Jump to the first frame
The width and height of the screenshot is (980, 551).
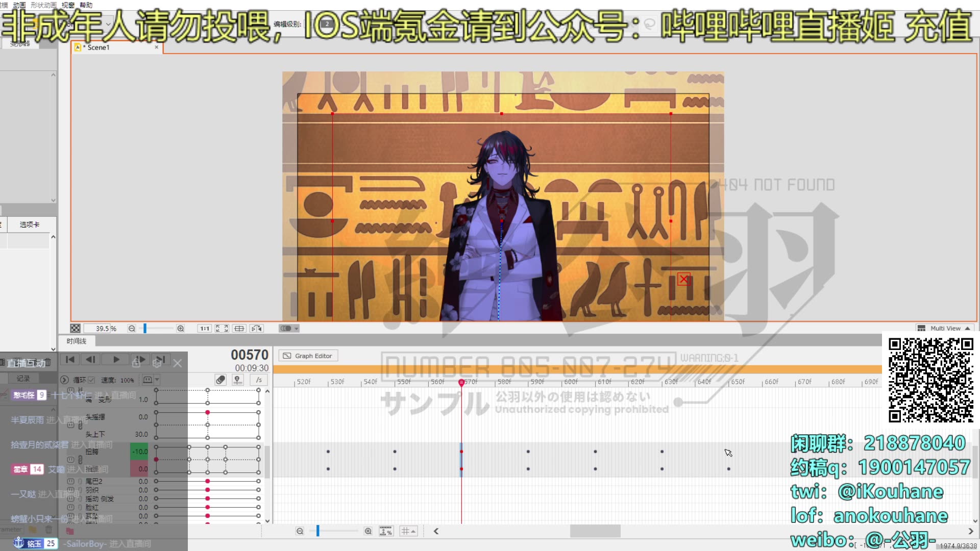point(70,360)
